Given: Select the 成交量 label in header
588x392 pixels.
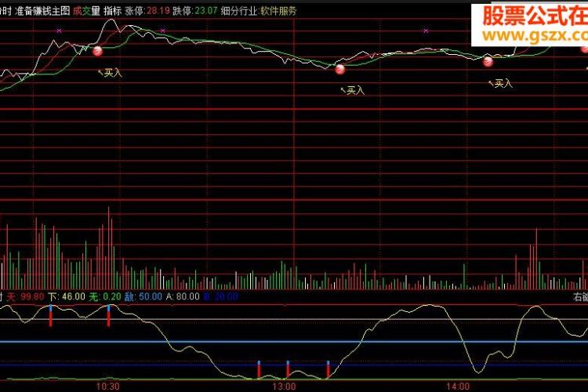Looking at the screenshot, I should click(86, 11).
